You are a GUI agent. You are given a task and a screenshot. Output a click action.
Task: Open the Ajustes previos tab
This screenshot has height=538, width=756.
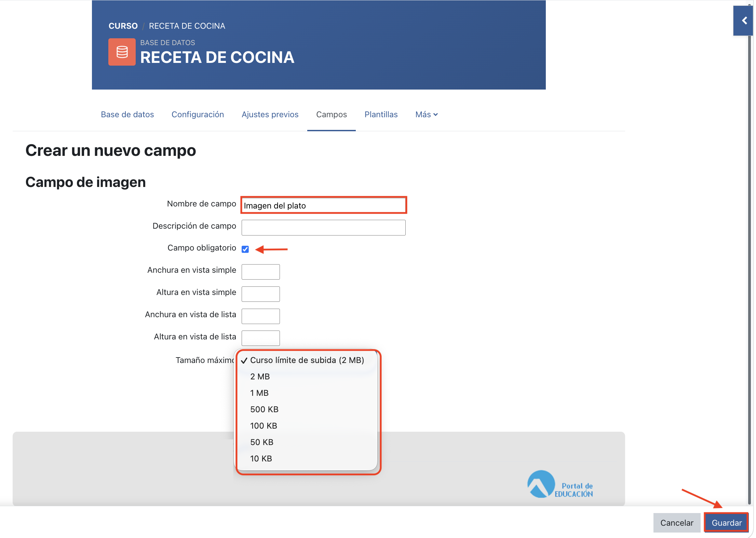pyautogui.click(x=270, y=115)
